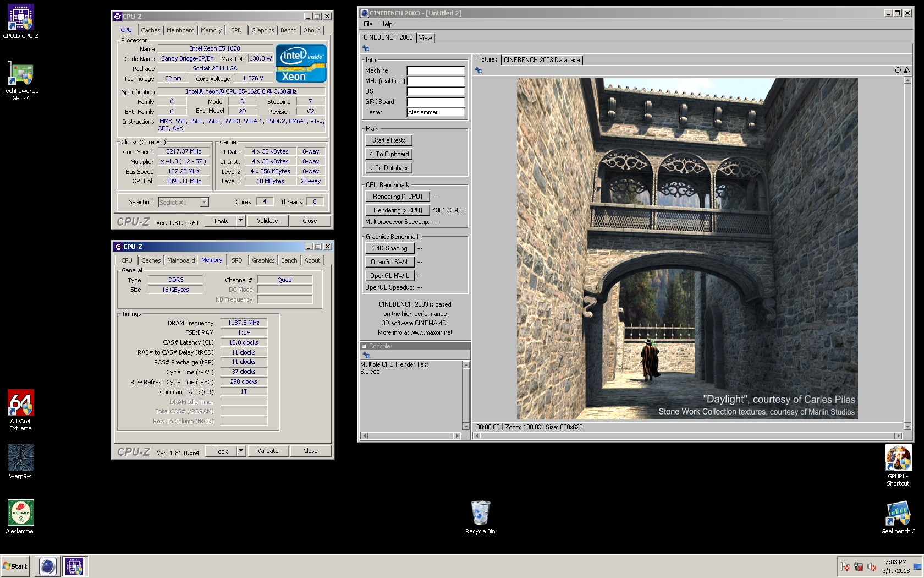Click the Tester field containing Aleslammer
924x578 pixels.
436,112
